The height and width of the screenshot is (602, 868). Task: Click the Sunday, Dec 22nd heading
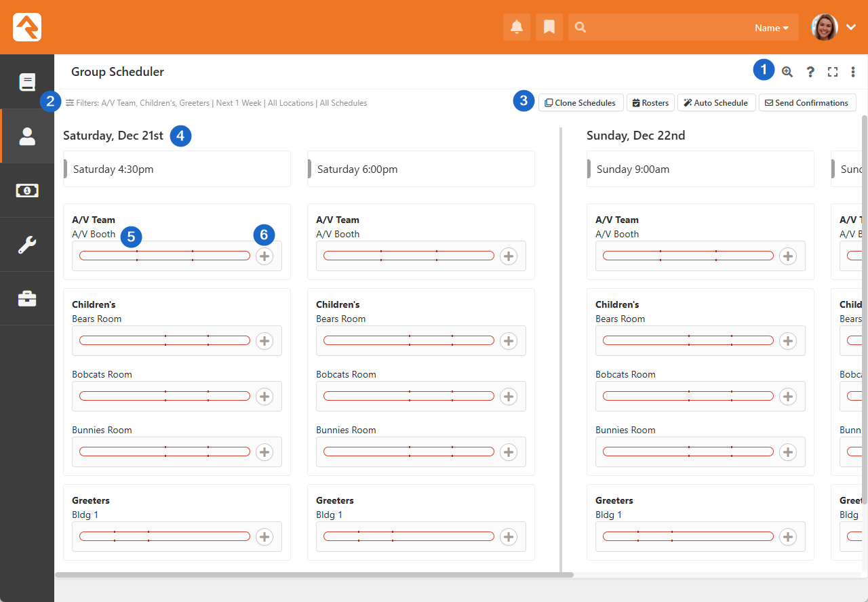coord(635,136)
